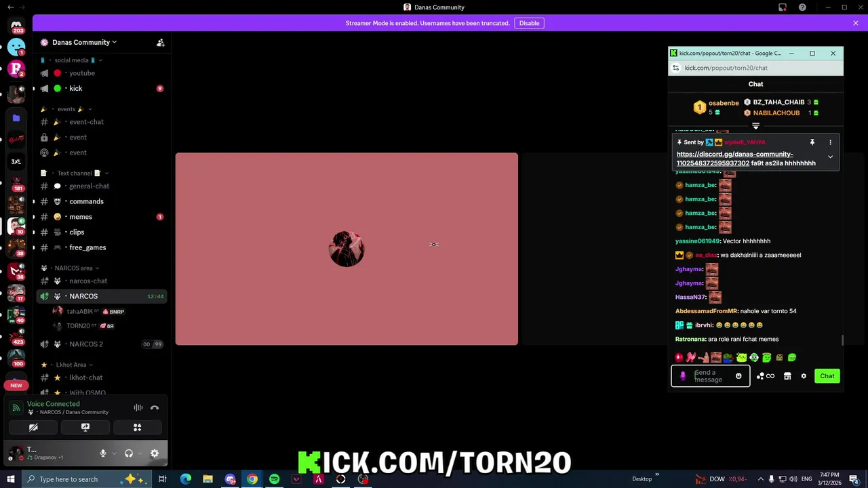
Task: View site information icon in Kick popout
Action: coord(675,68)
